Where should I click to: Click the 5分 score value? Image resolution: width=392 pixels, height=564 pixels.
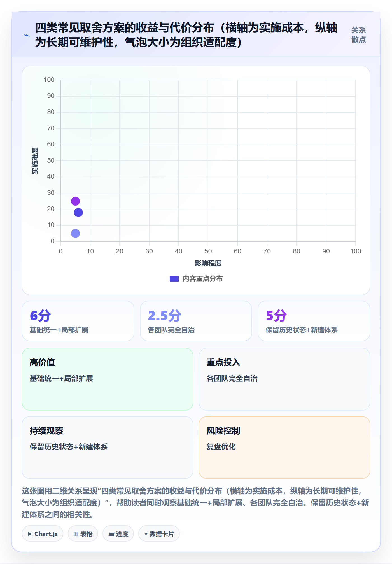[276, 316]
